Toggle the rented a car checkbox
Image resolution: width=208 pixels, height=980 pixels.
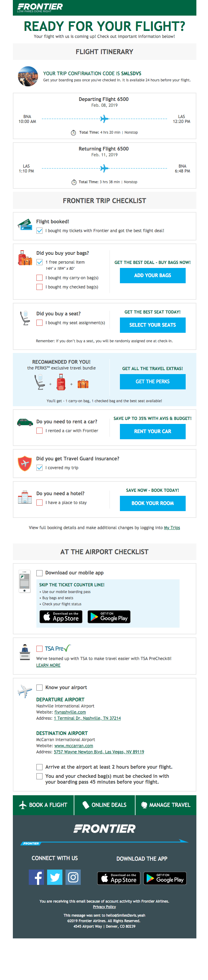click(39, 431)
